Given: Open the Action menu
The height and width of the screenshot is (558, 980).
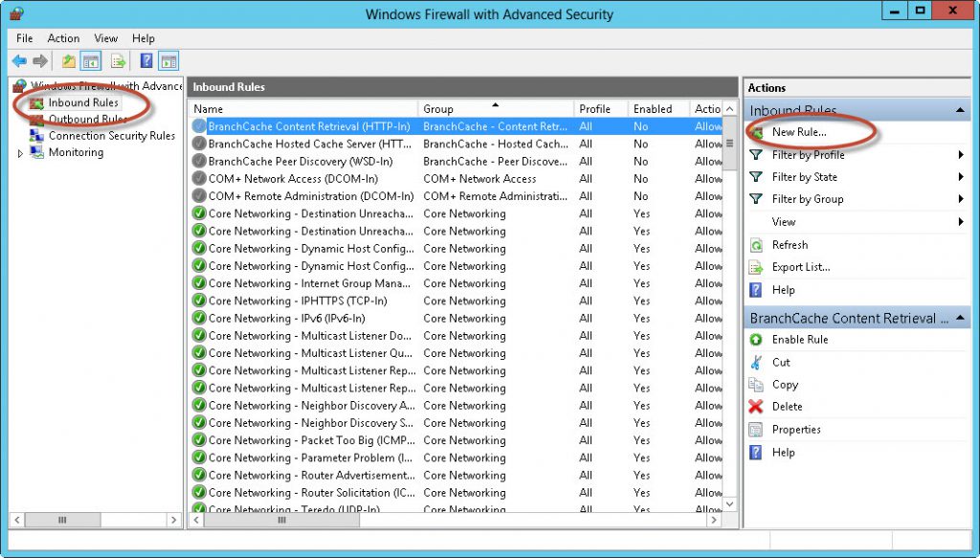Looking at the screenshot, I should (63, 38).
